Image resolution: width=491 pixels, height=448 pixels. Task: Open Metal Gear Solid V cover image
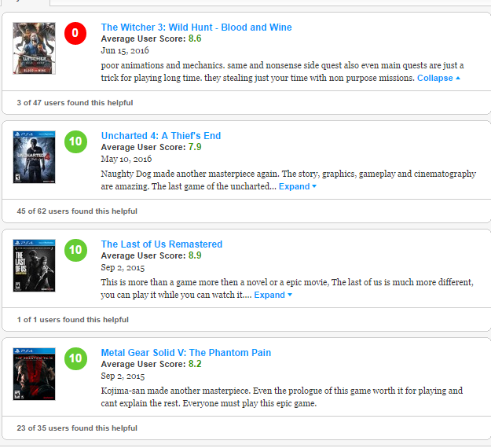34,374
